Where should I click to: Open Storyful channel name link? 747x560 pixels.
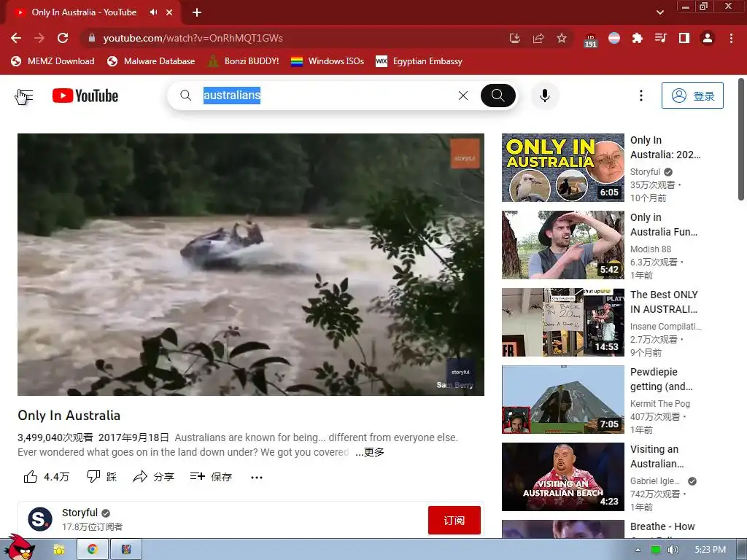click(x=80, y=513)
